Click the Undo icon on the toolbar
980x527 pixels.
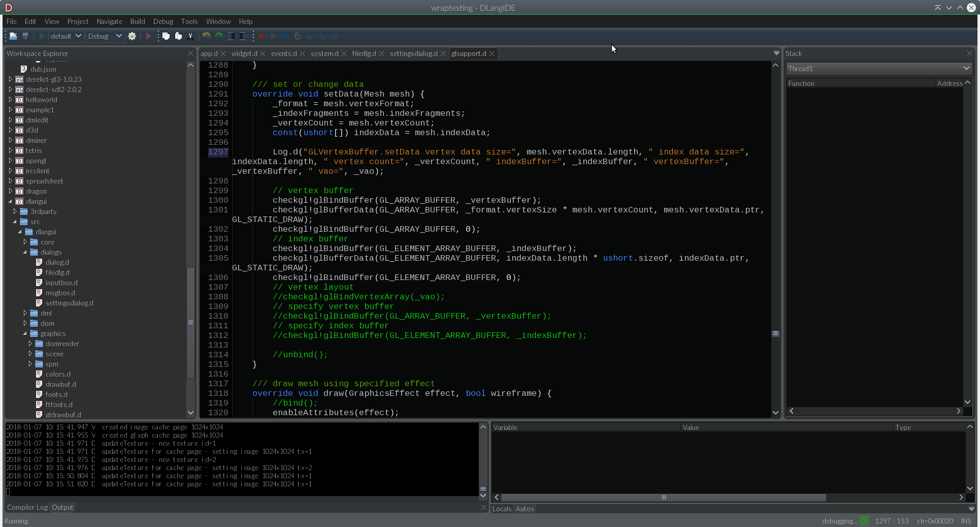(x=206, y=36)
